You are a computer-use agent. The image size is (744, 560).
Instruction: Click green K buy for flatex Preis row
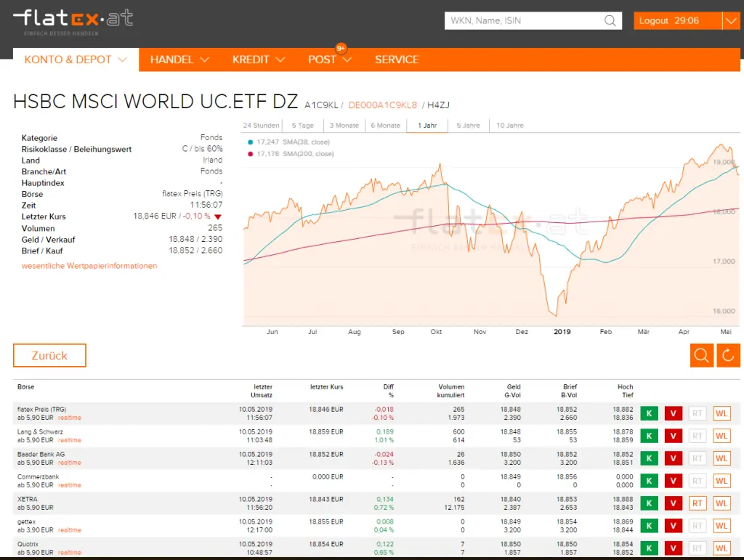[649, 413]
